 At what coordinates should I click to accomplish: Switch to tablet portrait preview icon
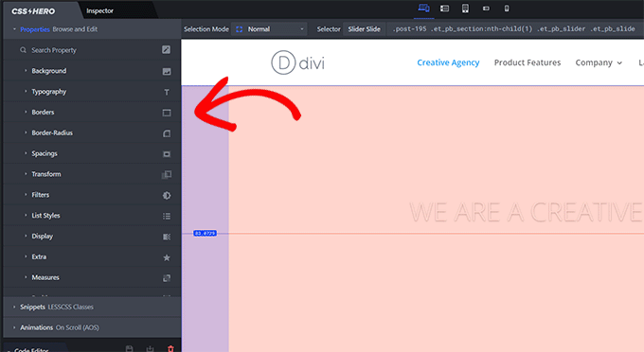coord(465,9)
